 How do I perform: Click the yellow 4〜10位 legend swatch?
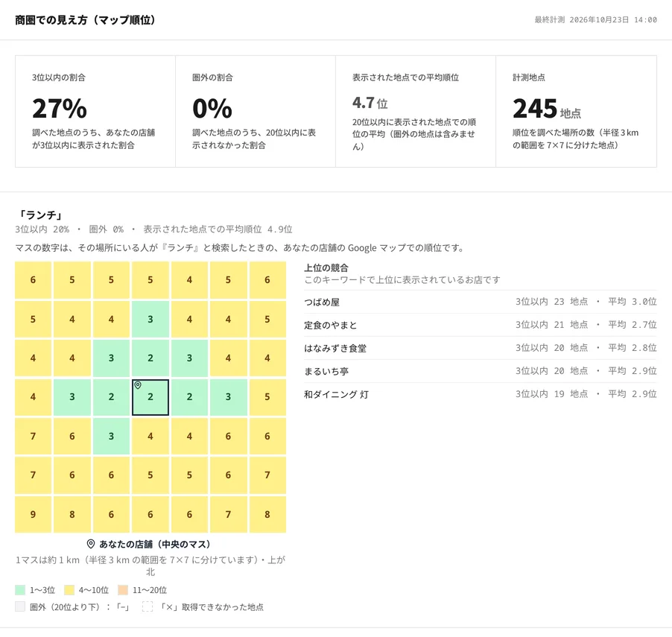click(69, 590)
